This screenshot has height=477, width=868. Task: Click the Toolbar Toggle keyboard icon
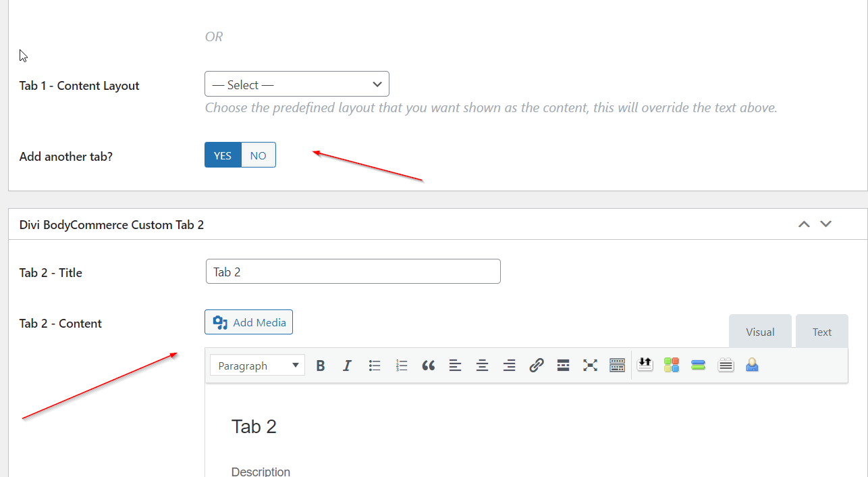(x=617, y=366)
